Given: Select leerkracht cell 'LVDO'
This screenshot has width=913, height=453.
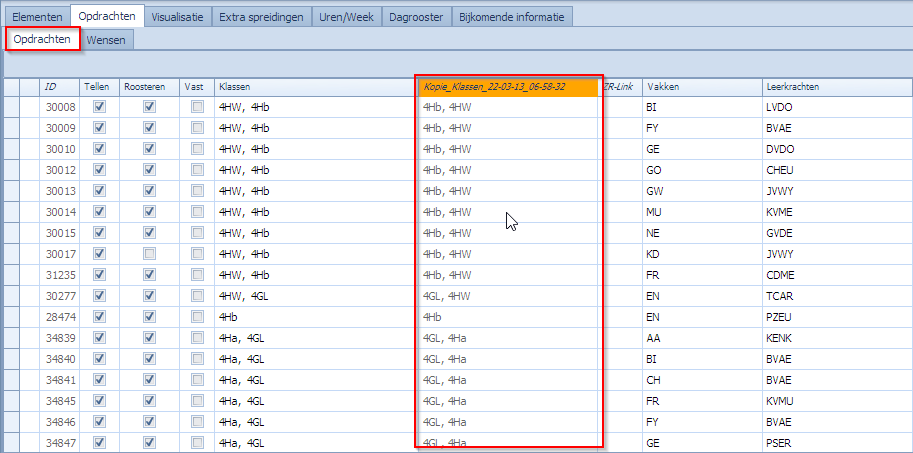Looking at the screenshot, I should [837, 107].
